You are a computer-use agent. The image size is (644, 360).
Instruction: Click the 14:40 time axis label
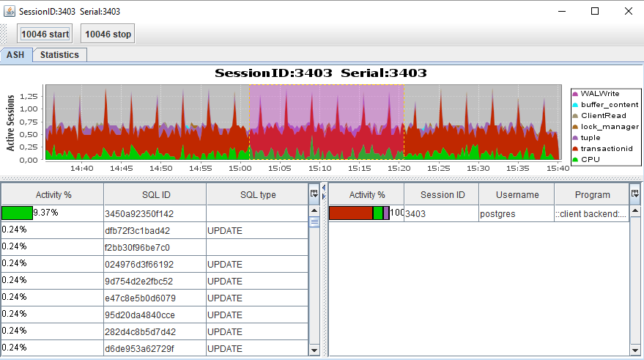click(82, 168)
